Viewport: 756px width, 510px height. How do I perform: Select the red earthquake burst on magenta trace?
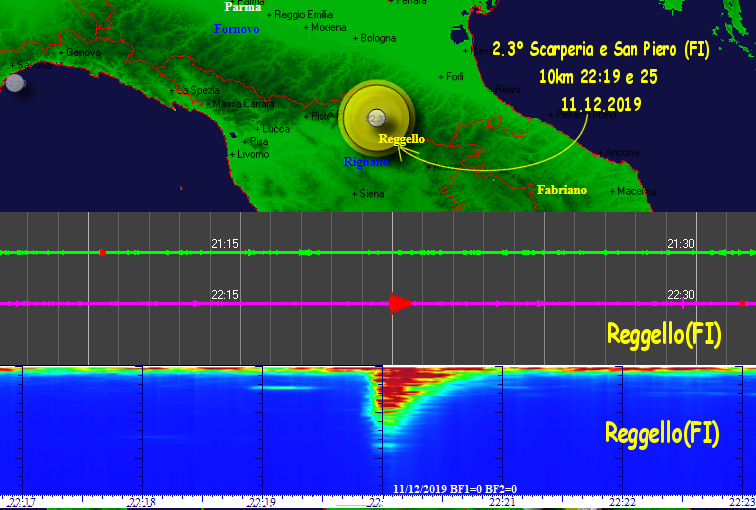[400, 303]
